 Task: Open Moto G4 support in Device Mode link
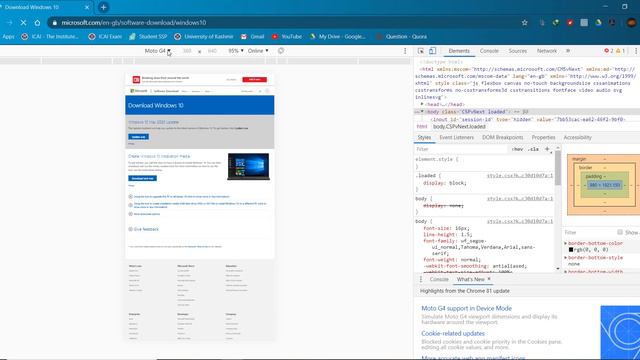[466, 309]
